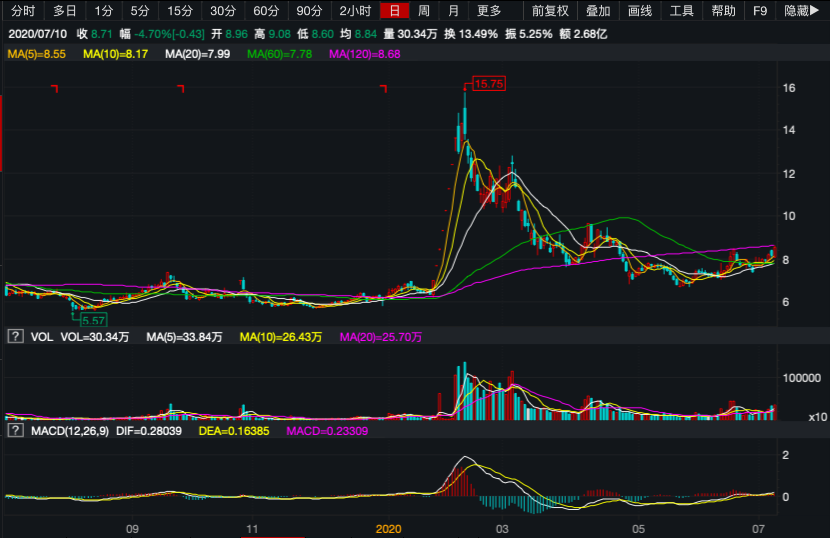Open the 前复权 price adjustment dropdown
830x538 pixels.
point(550,10)
